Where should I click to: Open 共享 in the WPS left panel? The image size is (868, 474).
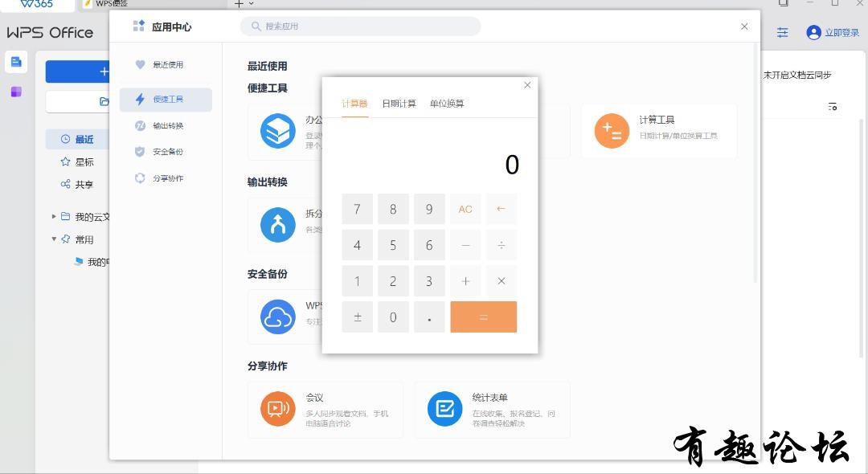(77, 185)
